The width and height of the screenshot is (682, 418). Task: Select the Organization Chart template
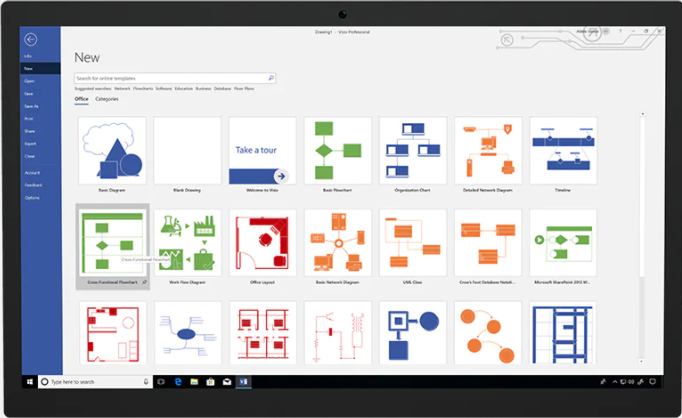[x=413, y=150]
